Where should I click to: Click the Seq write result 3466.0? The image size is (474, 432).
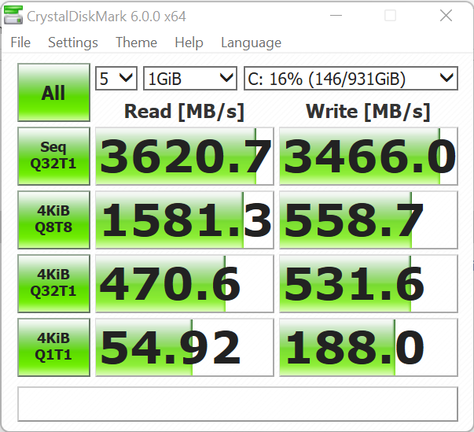coord(368,156)
